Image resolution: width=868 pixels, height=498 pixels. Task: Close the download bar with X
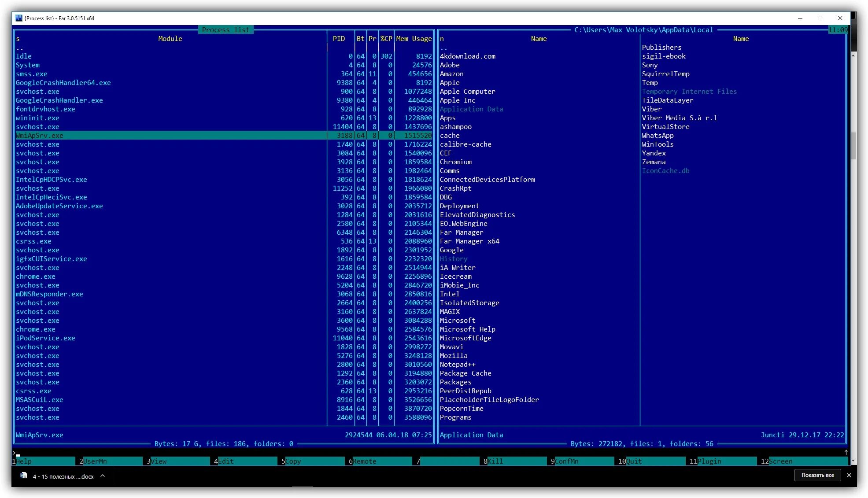[849, 475]
